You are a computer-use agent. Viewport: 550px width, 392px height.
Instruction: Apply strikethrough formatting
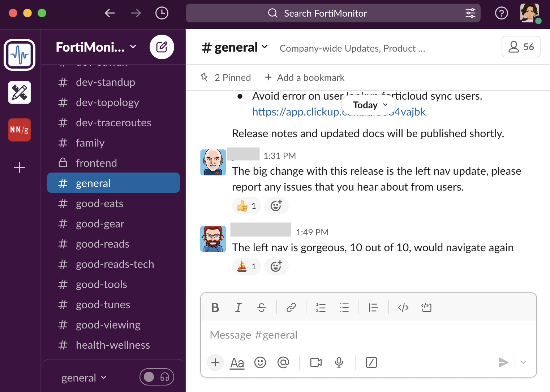[262, 308]
